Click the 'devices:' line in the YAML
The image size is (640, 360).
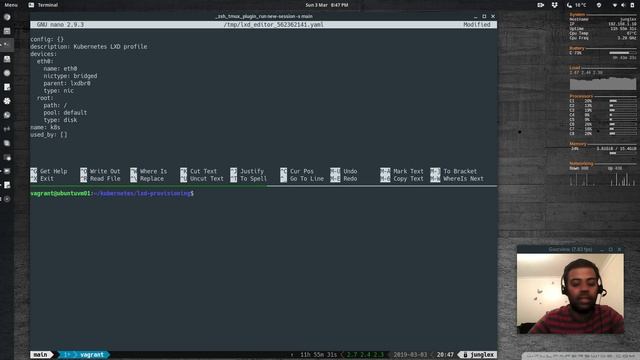[44, 54]
